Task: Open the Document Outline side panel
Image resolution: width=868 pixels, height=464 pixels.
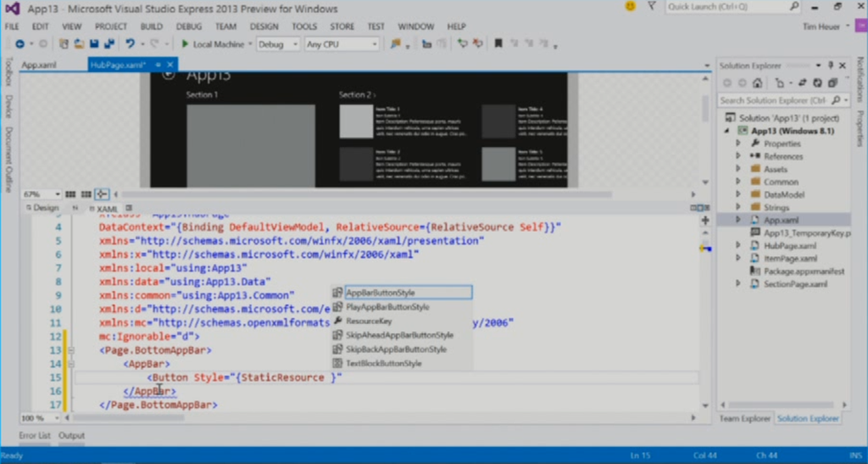Action: pyautogui.click(x=8, y=160)
